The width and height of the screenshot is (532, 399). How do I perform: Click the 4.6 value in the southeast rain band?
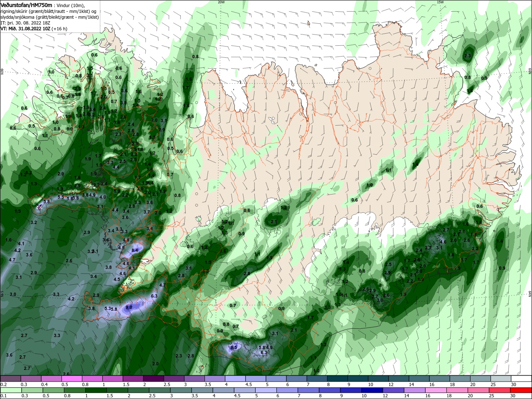click(443, 242)
